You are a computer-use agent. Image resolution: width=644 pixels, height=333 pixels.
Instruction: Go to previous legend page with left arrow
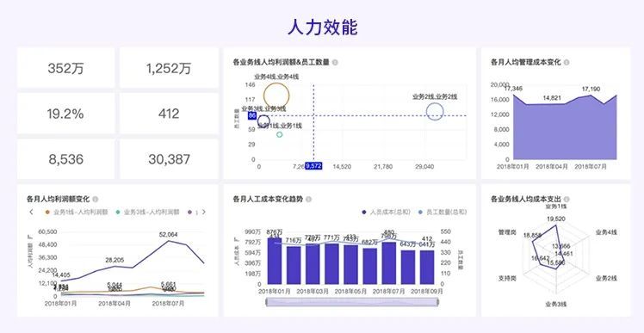click(x=31, y=212)
